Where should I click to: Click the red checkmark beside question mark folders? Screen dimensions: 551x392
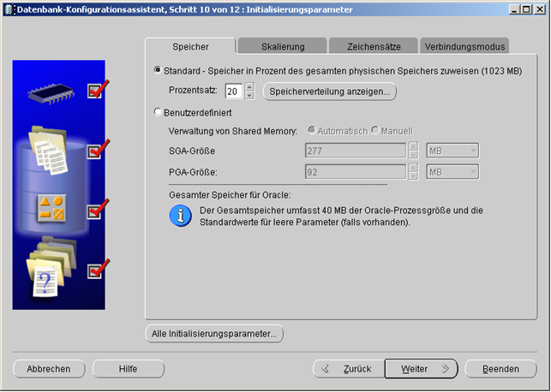click(x=98, y=269)
